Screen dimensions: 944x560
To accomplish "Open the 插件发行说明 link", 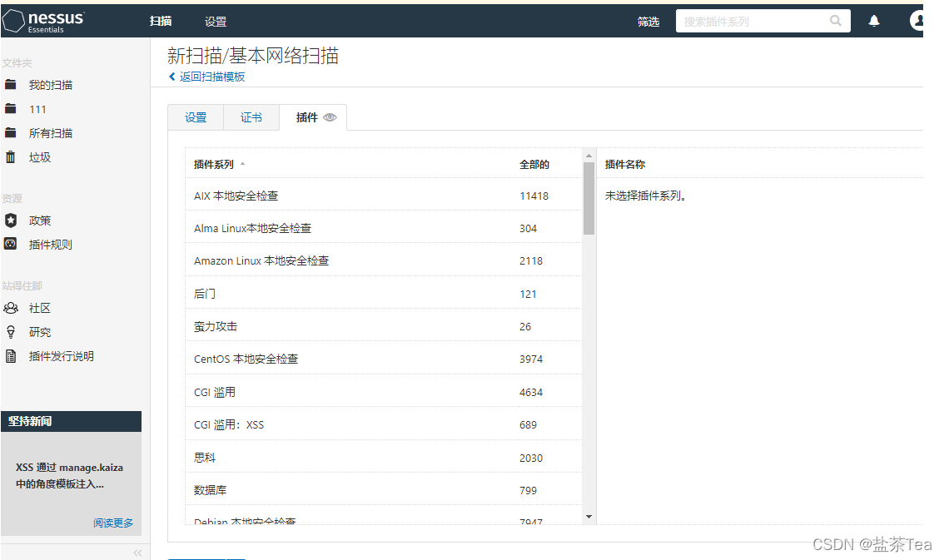I will (62, 356).
